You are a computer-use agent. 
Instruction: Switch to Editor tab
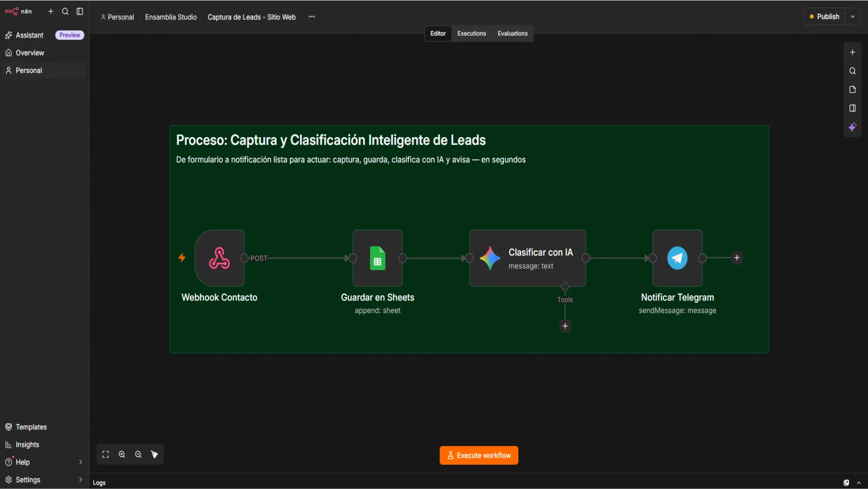(438, 33)
